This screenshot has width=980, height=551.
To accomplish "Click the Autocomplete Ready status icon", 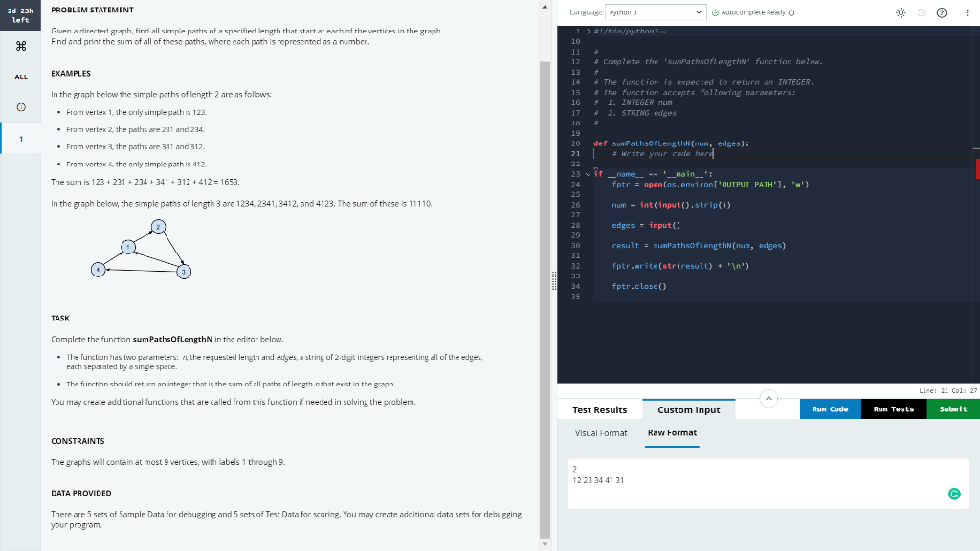I will [x=715, y=12].
